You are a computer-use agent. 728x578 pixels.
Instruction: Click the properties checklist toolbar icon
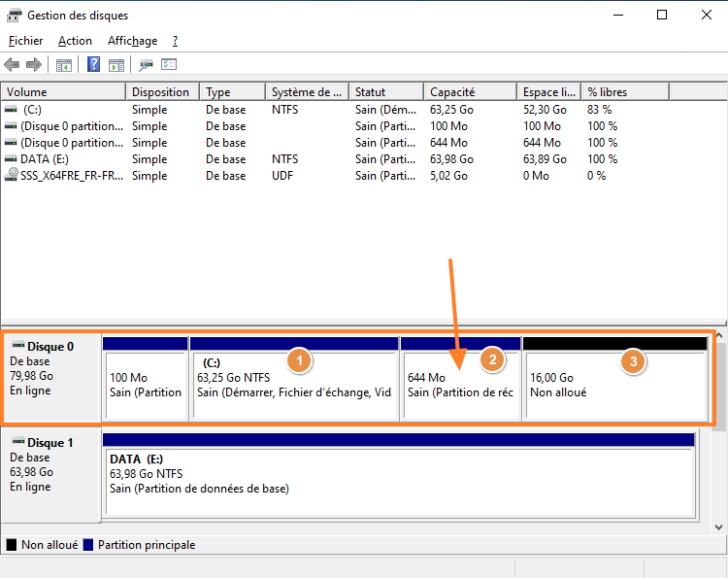[169, 65]
